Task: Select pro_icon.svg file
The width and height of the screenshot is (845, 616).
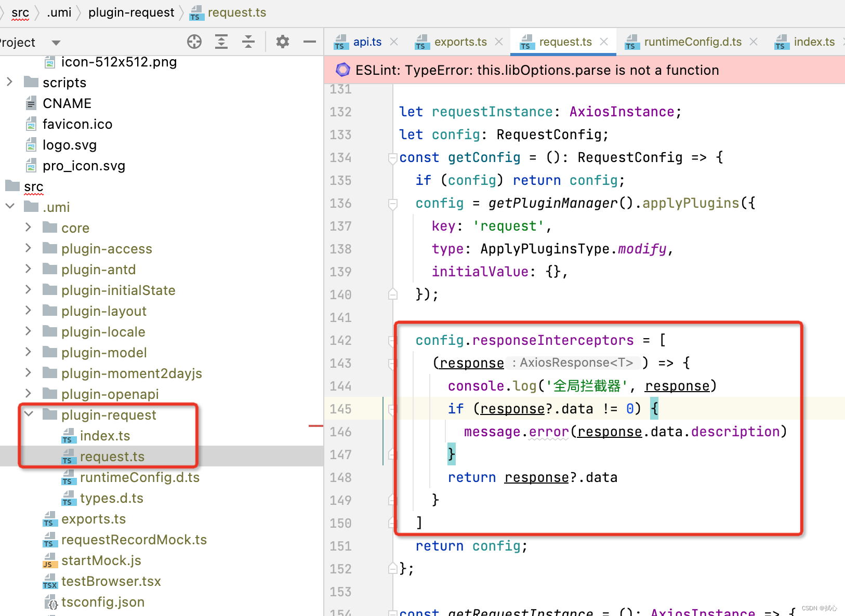Action: [84, 166]
